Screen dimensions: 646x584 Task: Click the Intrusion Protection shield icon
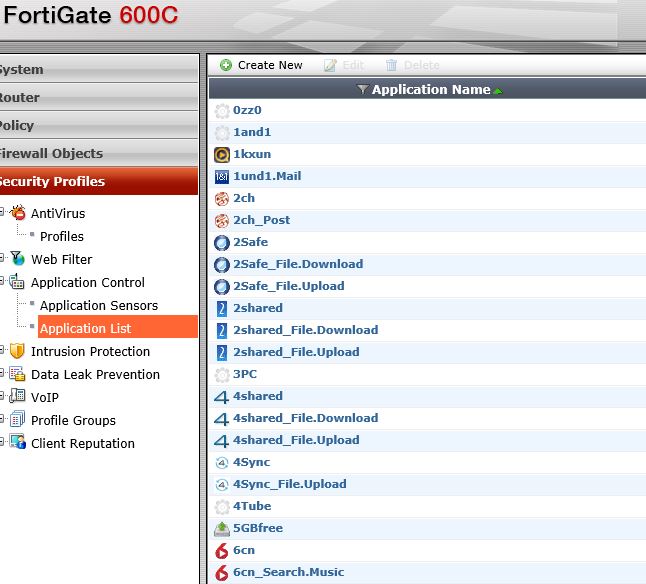click(x=17, y=351)
